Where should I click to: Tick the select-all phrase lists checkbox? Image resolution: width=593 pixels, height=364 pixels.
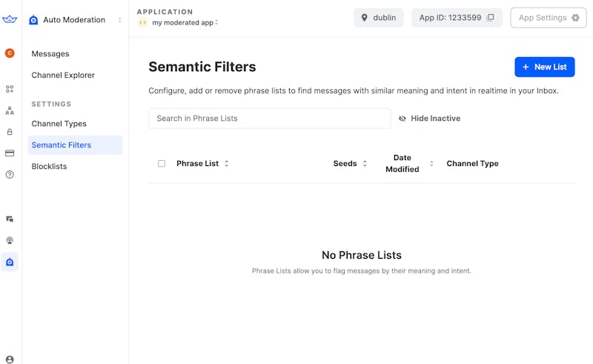click(x=162, y=164)
